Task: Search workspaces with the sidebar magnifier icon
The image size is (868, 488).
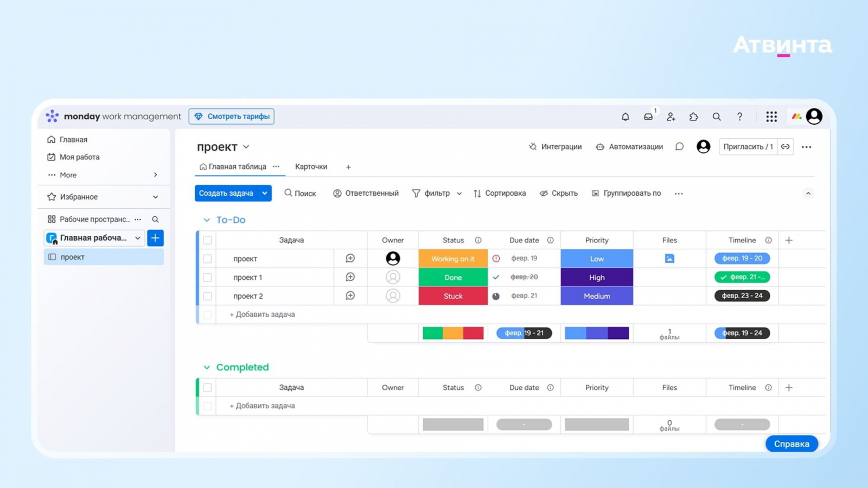Action: pos(155,219)
